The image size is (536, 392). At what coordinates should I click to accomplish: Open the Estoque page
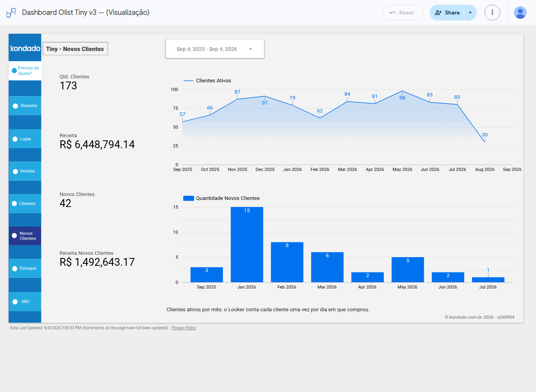[x=25, y=269]
